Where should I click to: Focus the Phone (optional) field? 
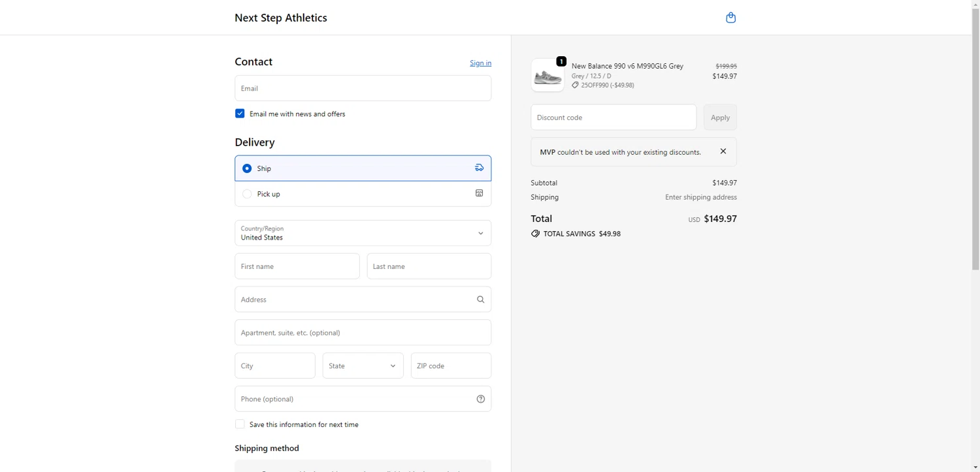(363, 399)
